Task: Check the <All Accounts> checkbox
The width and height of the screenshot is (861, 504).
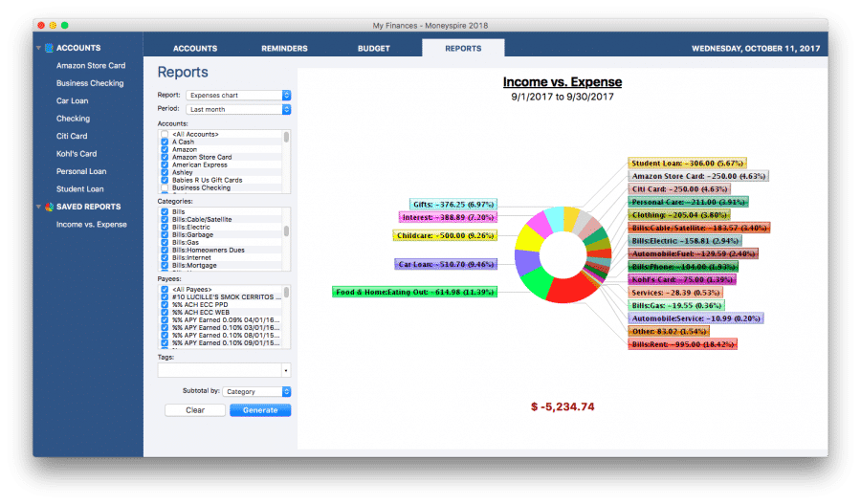Action: tap(165, 134)
